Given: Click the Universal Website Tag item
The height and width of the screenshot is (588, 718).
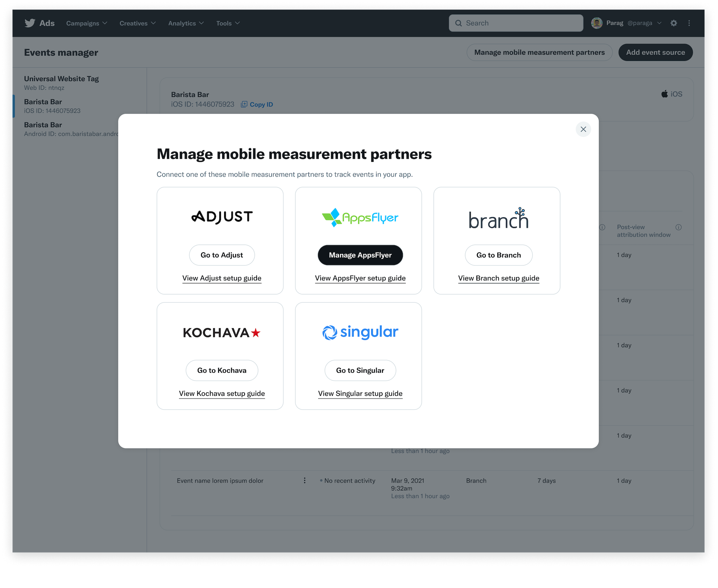Looking at the screenshot, I should click(x=77, y=82).
